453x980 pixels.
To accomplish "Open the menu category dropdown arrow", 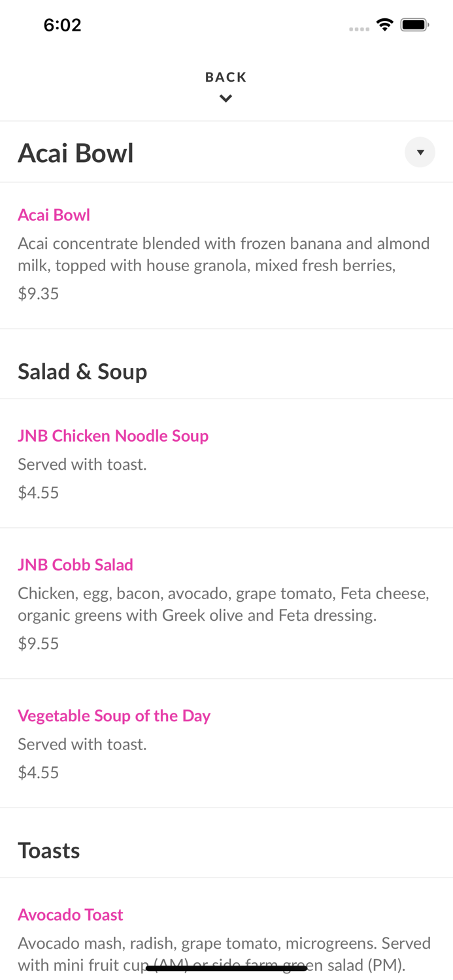I will pos(420,152).
